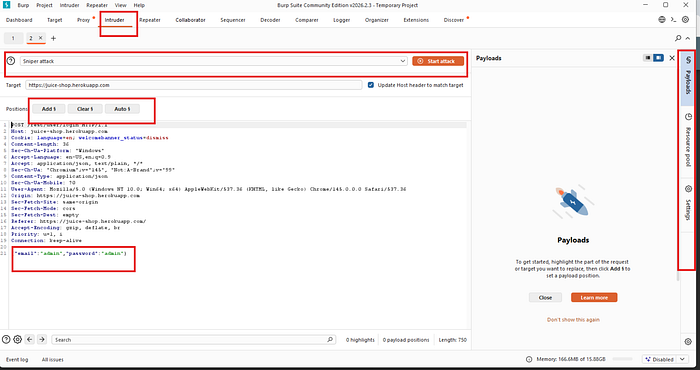Open the Payloads sidebar tab icon
Screen dimensions: 700x370
688,61
